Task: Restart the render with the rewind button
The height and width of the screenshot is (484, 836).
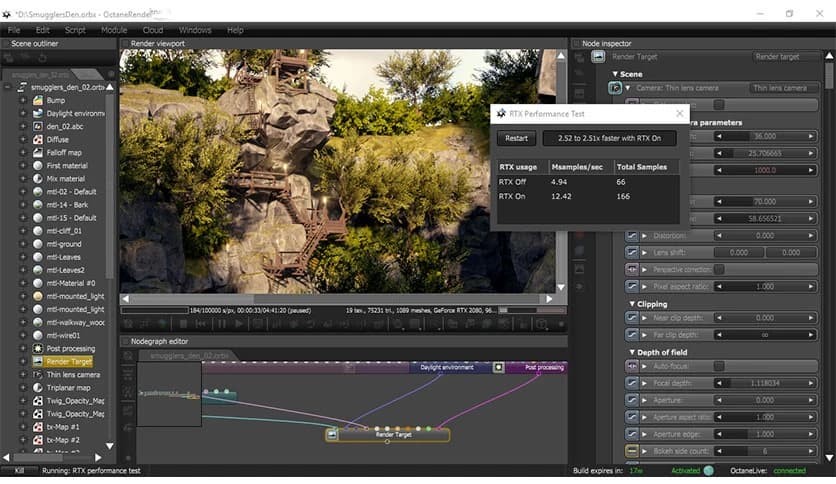Action: pyautogui.click(x=200, y=324)
